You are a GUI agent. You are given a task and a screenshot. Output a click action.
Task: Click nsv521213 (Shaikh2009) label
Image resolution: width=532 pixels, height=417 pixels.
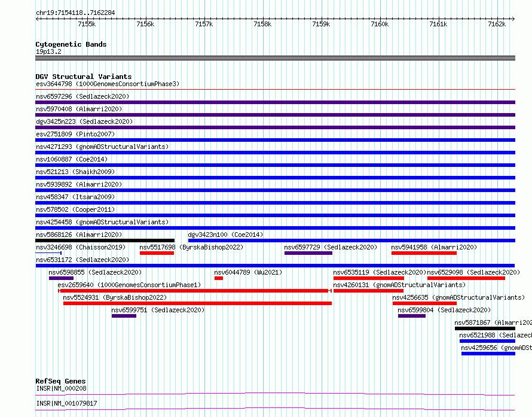pos(75,172)
